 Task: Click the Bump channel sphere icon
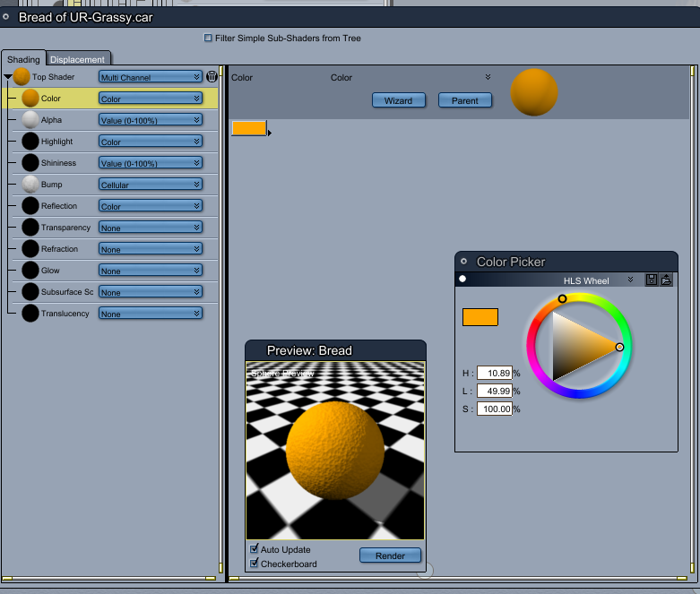click(30, 184)
